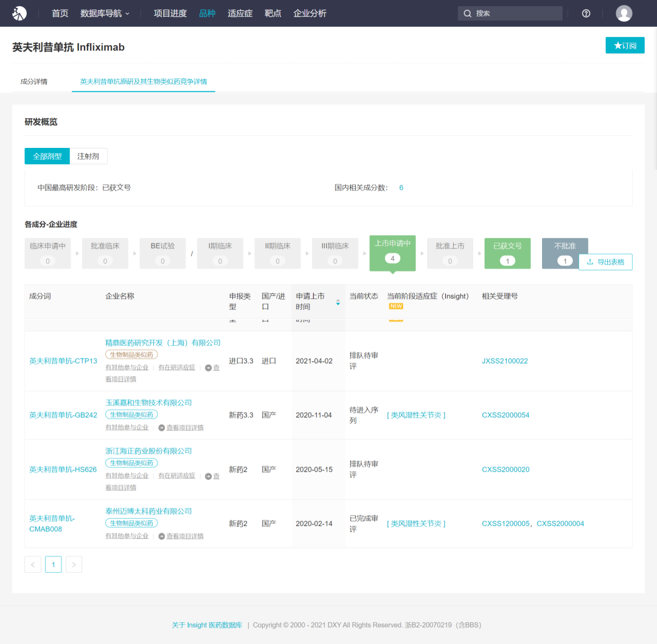Open 关于 Insight 医药数据库 footer link
The width and height of the screenshot is (657, 644).
[x=207, y=625]
